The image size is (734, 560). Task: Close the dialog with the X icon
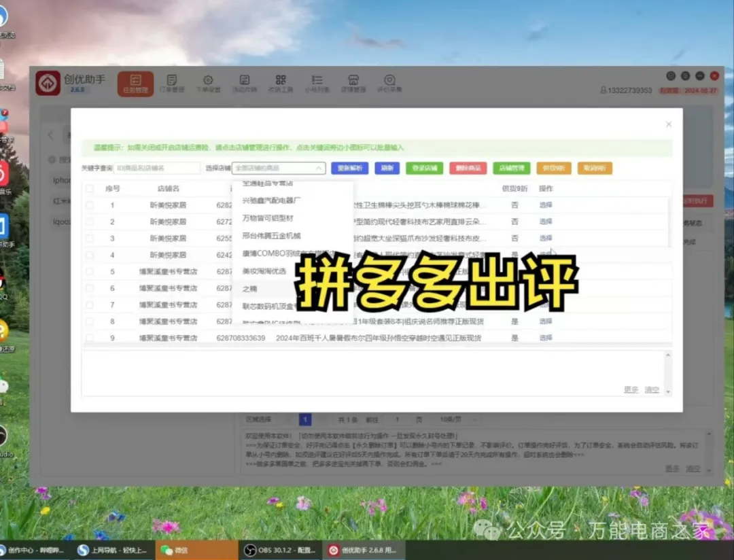[x=669, y=124]
